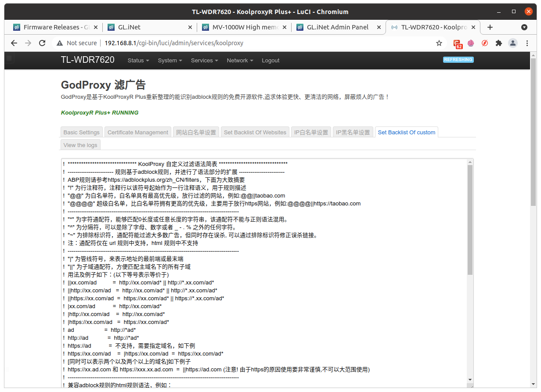
Task: Expand the Status dropdown menu
Action: point(138,61)
